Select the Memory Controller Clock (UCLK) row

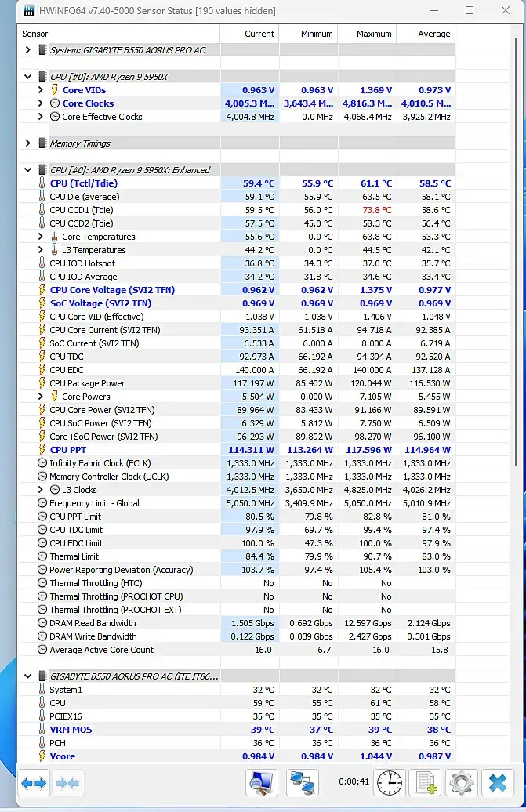[x=237, y=477]
